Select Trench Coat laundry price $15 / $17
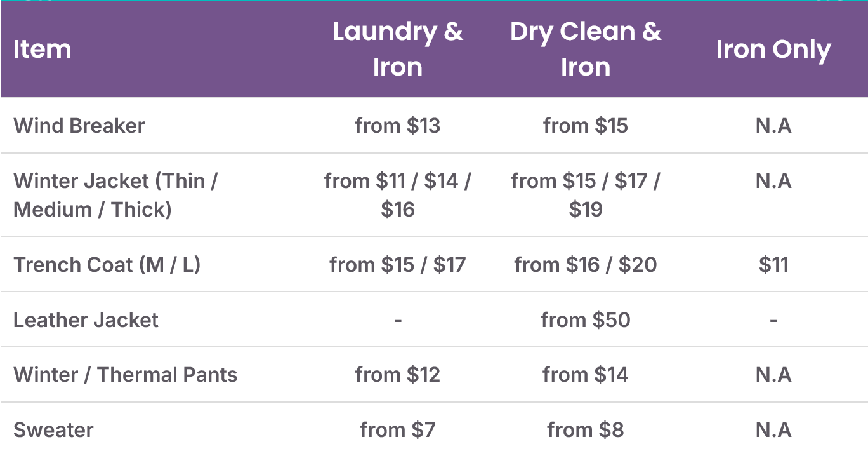 point(398,264)
